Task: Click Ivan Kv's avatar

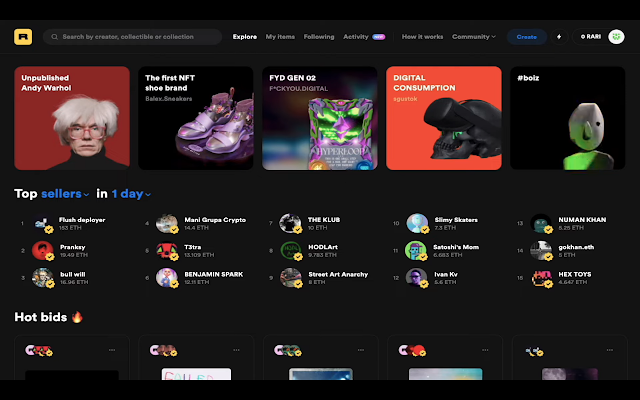Action: pyautogui.click(x=417, y=278)
